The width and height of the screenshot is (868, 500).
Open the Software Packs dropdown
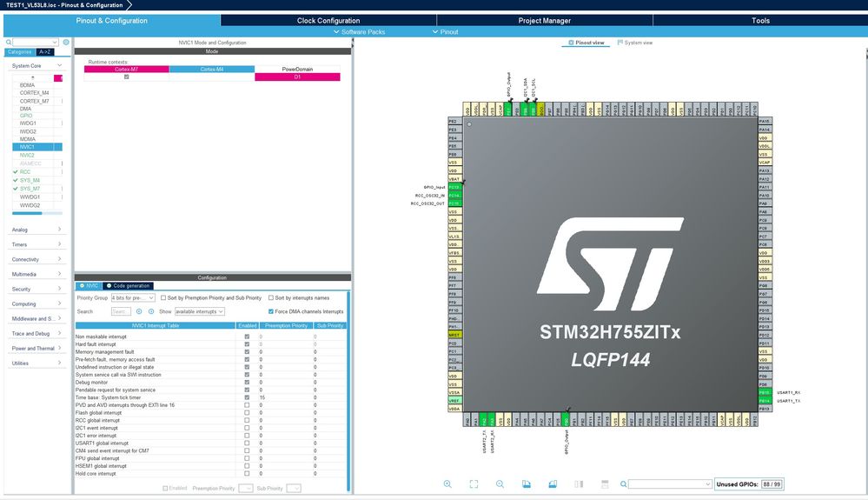point(359,32)
